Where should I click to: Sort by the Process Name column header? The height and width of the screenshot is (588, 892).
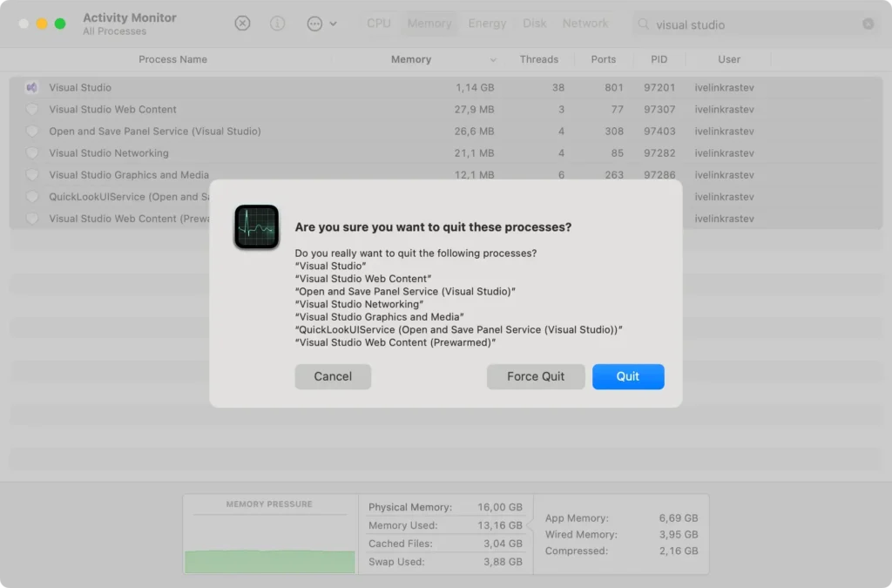(173, 59)
